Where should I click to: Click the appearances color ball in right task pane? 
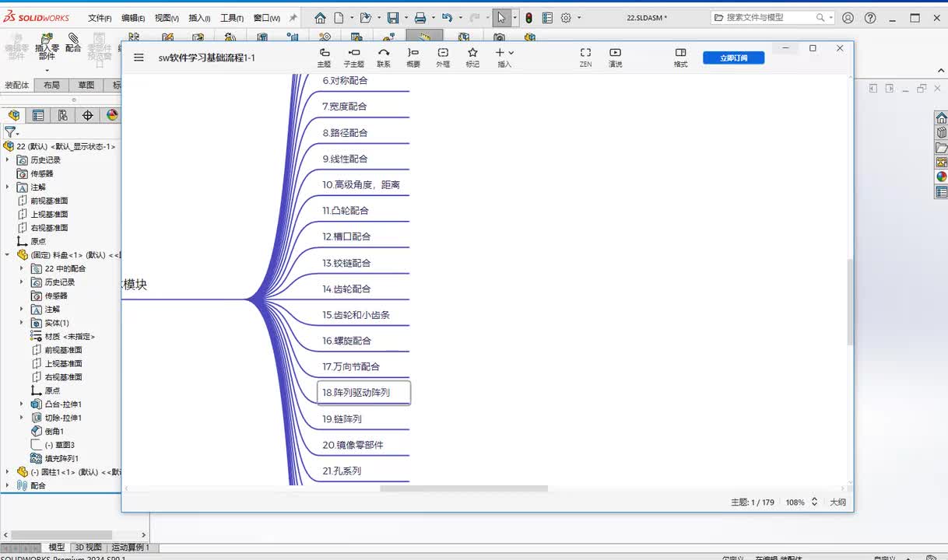(941, 177)
